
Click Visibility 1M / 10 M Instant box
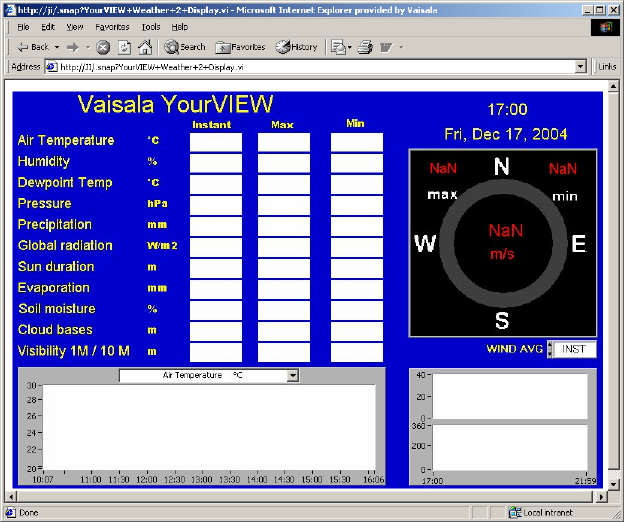[x=216, y=353]
